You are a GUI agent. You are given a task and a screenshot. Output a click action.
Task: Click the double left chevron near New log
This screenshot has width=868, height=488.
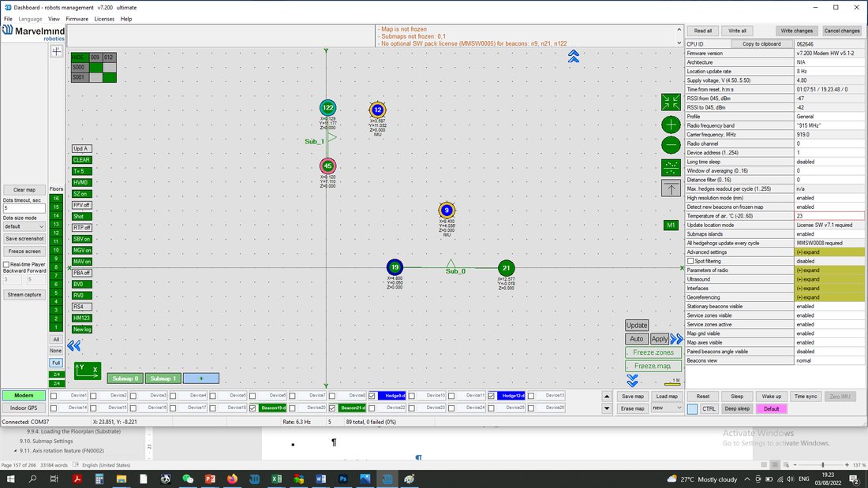point(73,346)
